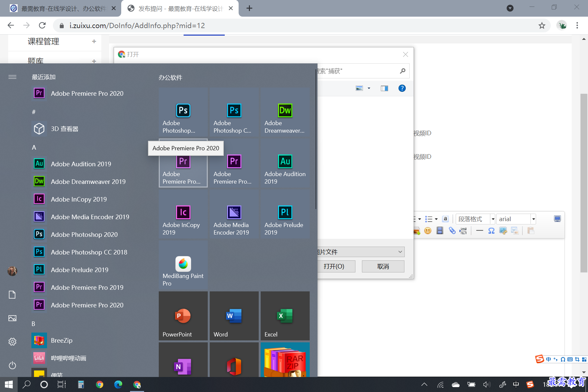Insert horizontal line in editor toolbar

(480, 231)
